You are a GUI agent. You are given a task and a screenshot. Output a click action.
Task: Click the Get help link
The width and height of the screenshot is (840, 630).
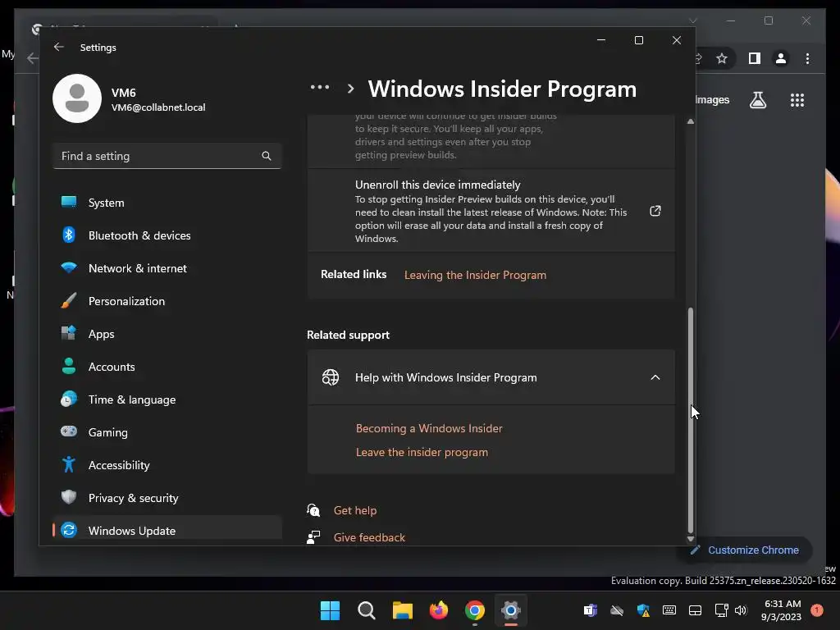coord(355,510)
